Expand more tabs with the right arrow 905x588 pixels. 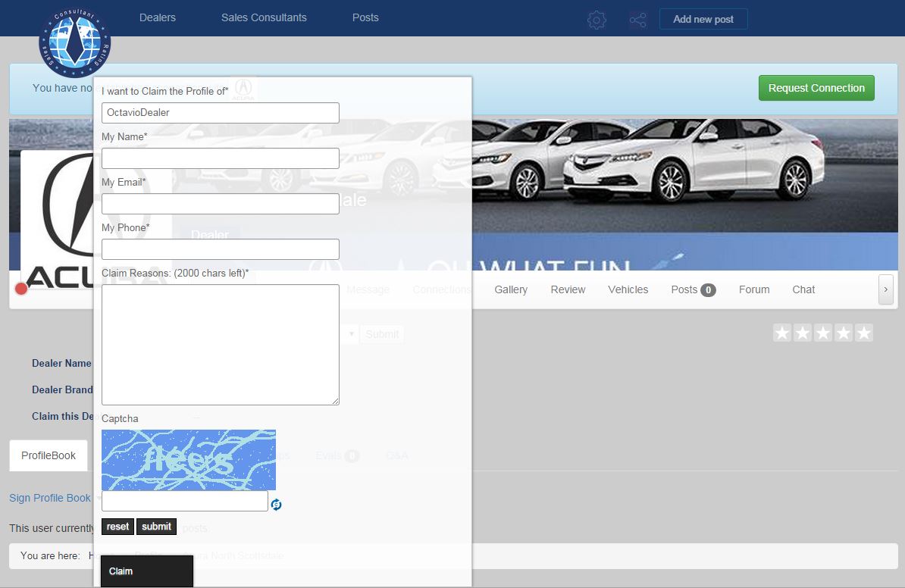click(x=885, y=289)
